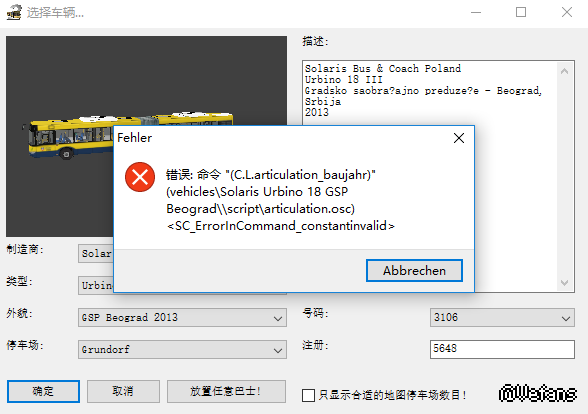This screenshot has width=588, height=414.
Task: Click the description scrollbar down arrow
Action: (x=564, y=282)
